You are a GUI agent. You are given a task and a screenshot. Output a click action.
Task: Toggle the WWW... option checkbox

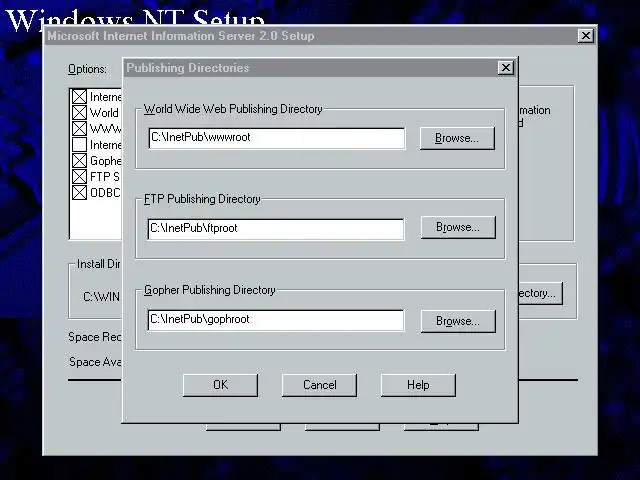coord(79,129)
